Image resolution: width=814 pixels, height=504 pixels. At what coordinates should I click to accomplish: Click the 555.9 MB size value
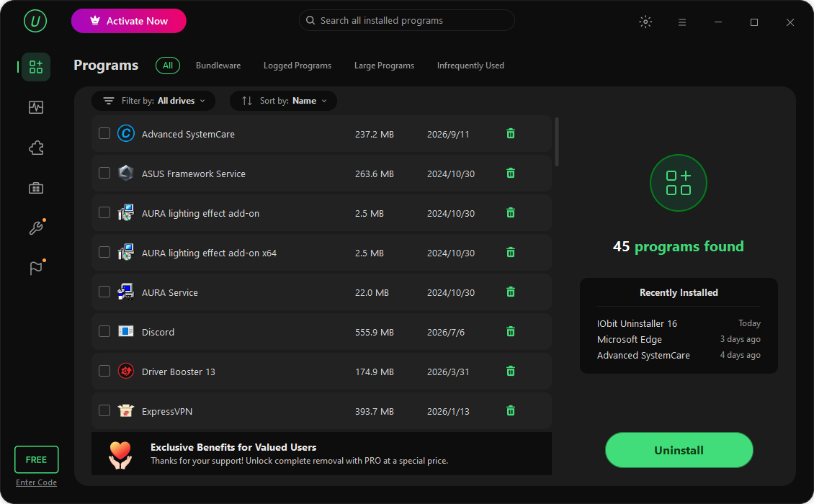(375, 332)
